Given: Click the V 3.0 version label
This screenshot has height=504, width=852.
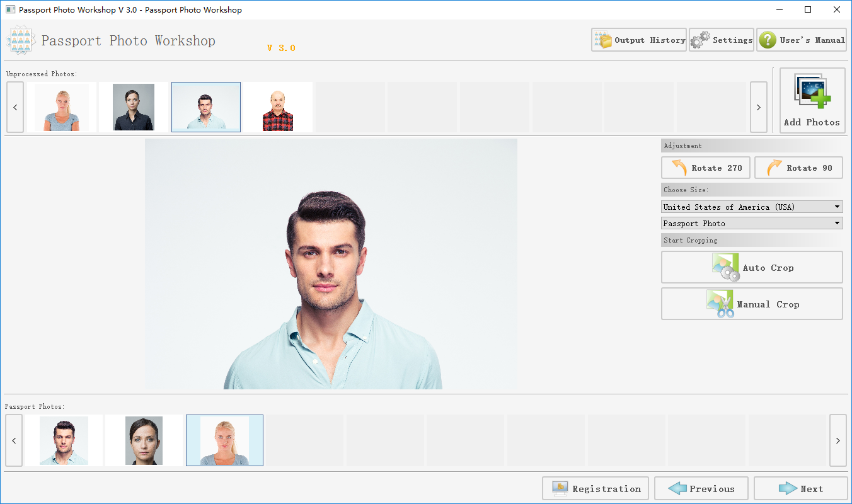Looking at the screenshot, I should pyautogui.click(x=281, y=48).
